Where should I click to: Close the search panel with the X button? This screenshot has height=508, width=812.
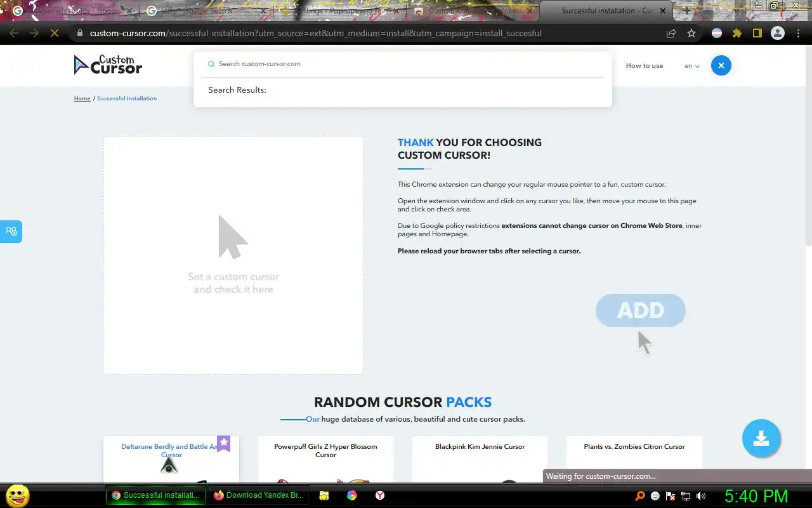click(x=721, y=65)
